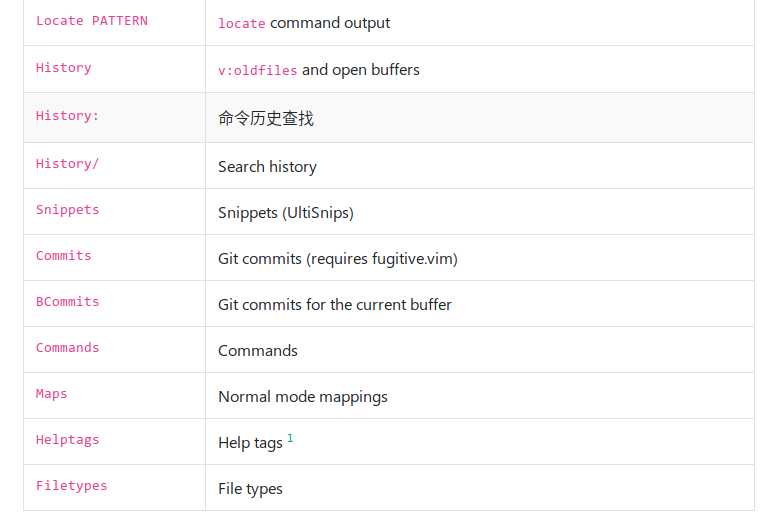
Task: Click the History command code
Action: click(64, 67)
